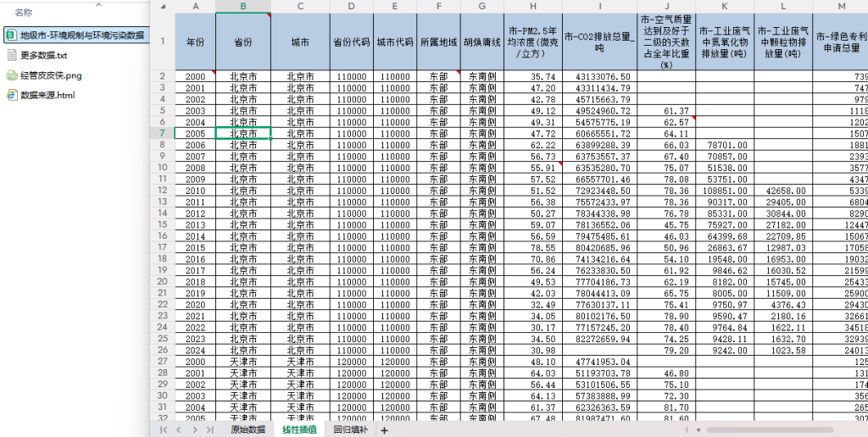Click the 城市代码 header cell
The image size is (868, 437).
coord(395,41)
